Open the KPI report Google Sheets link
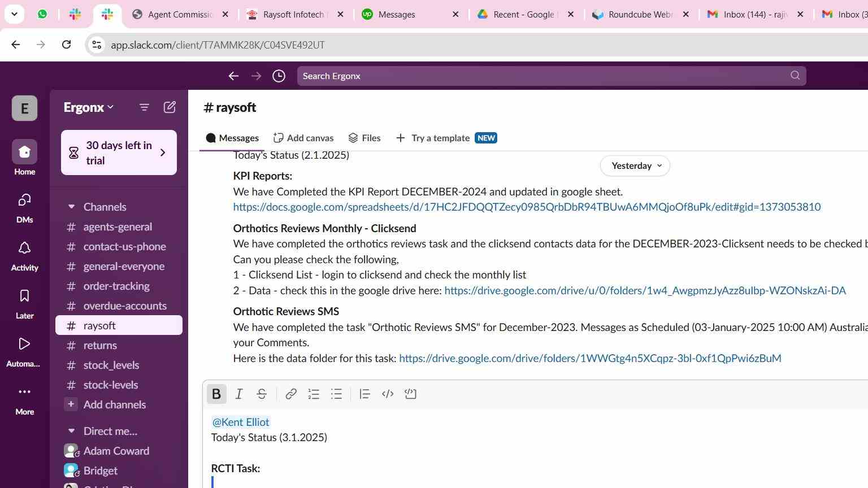This screenshot has height=488, width=868. pos(527,207)
